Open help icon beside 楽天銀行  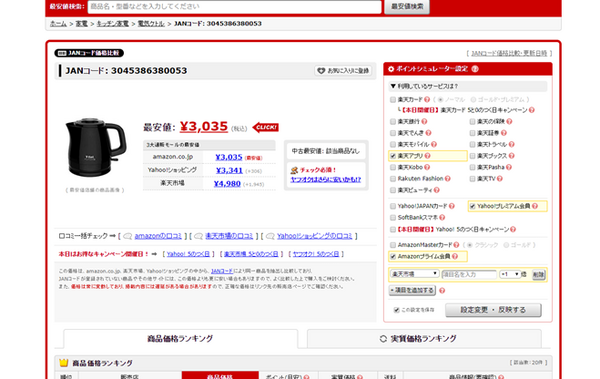click(424, 122)
